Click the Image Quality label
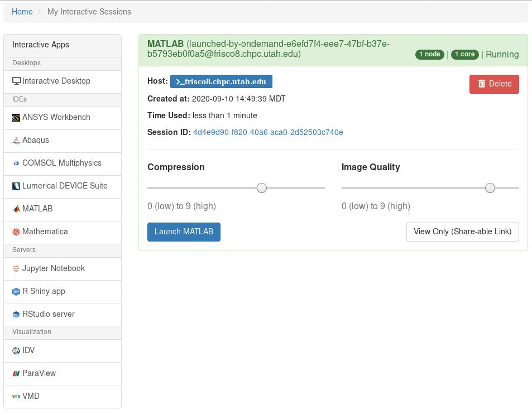Viewport: 532px width, 415px height. (x=371, y=167)
